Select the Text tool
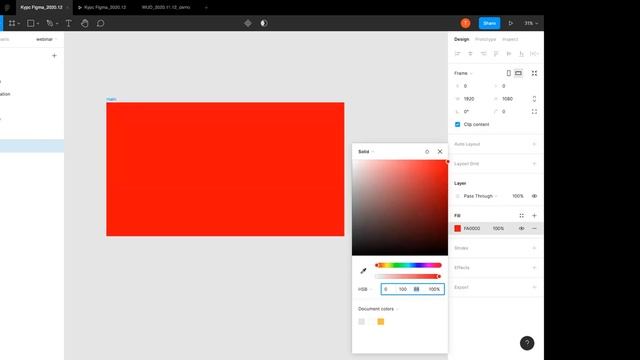This screenshot has width=640, height=360. click(69, 23)
